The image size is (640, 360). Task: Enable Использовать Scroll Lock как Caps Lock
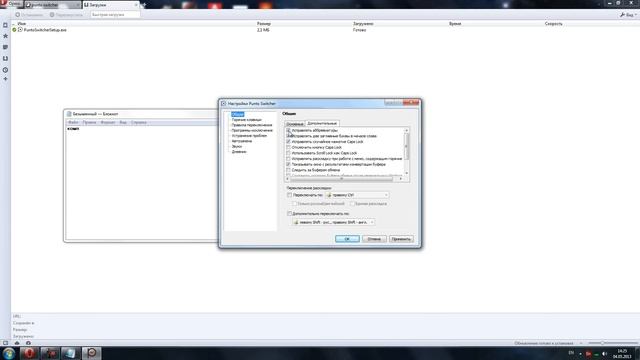(289, 153)
